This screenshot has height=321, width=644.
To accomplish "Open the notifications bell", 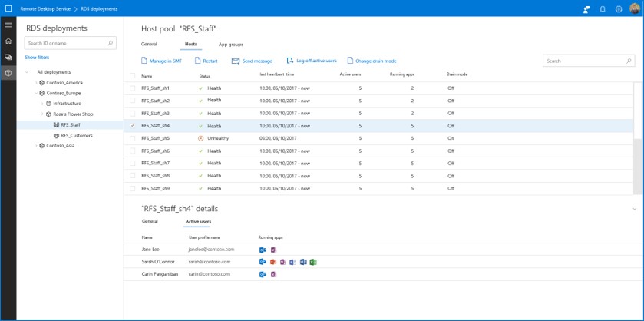I will tap(603, 9).
